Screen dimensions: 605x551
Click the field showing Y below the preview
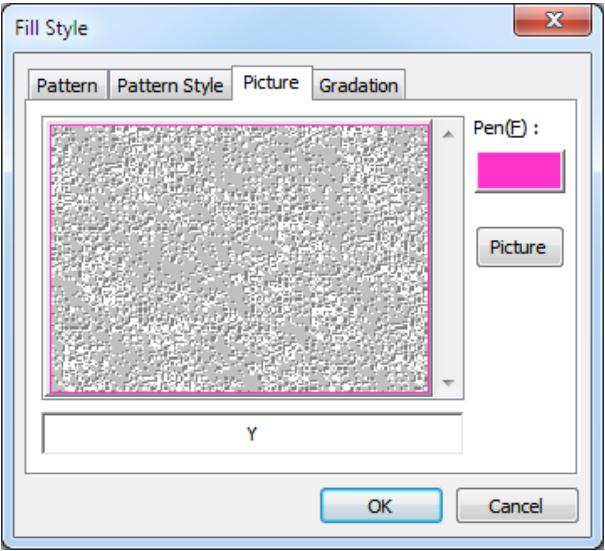click(252, 435)
